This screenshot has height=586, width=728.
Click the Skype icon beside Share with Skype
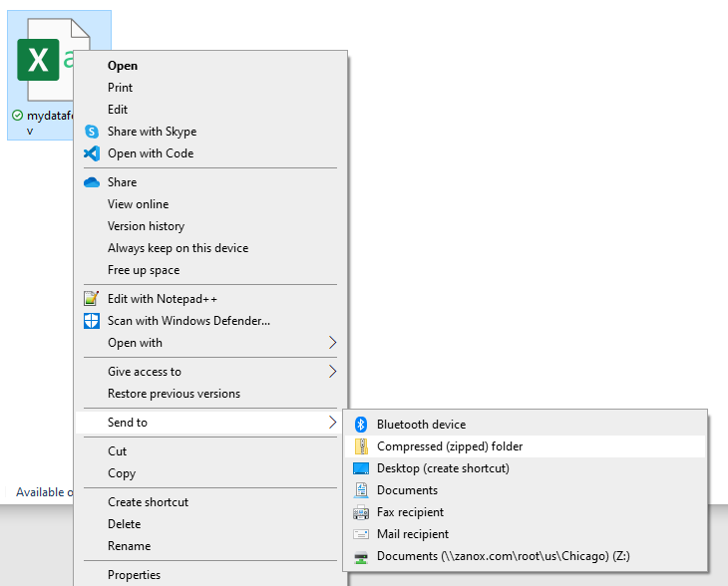[x=92, y=132]
